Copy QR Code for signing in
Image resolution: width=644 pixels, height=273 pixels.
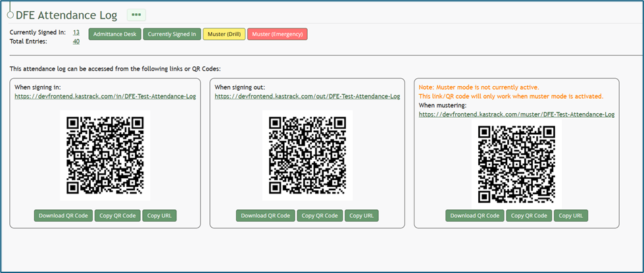tap(117, 216)
